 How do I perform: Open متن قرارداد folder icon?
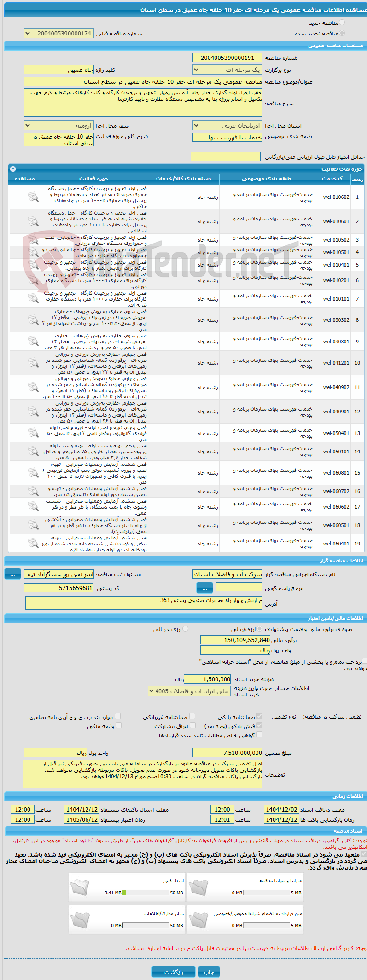pos(198,920)
